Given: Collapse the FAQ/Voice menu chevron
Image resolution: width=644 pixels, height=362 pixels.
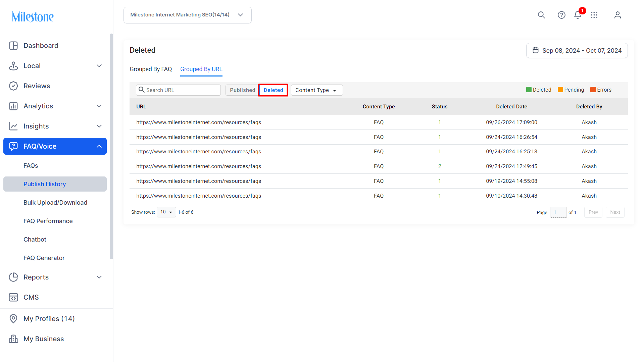Looking at the screenshot, I should pyautogui.click(x=99, y=146).
